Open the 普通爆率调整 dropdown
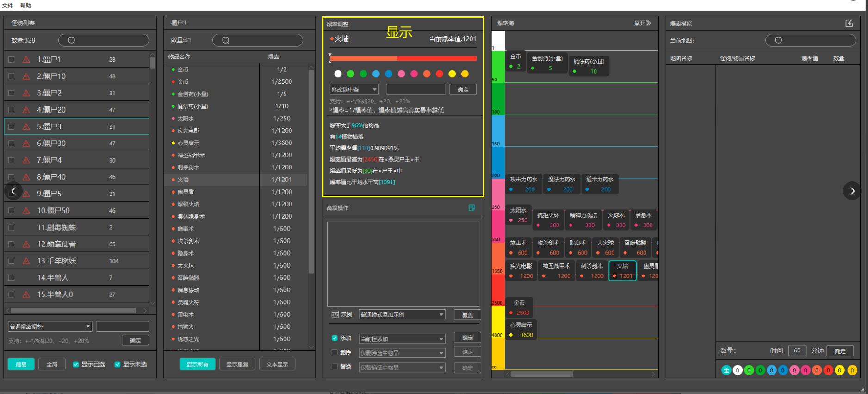This screenshot has width=868, height=394. coord(50,326)
